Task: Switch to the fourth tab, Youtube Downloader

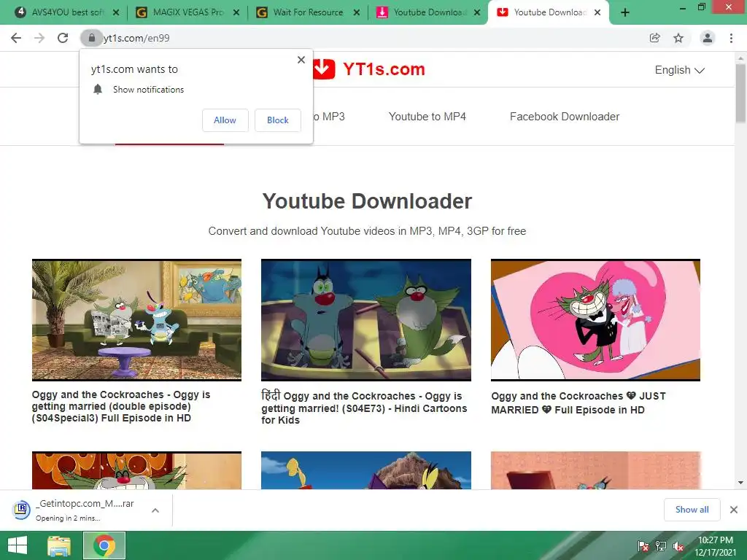Action: (x=427, y=13)
